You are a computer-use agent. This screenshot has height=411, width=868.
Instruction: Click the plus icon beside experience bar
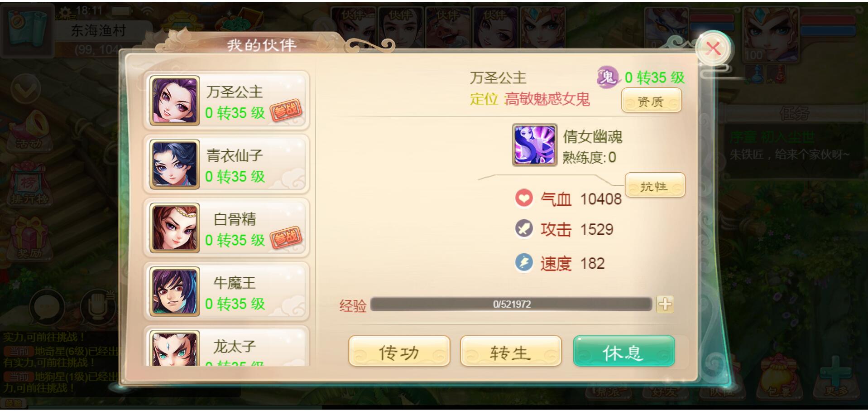point(665,304)
